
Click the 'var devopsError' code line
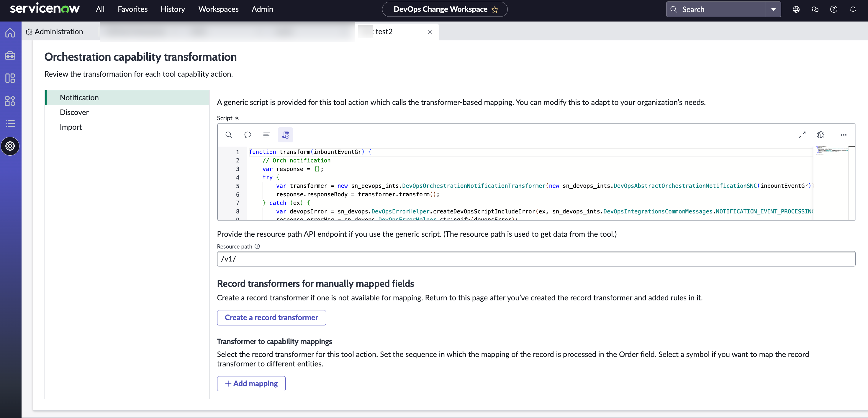(x=545, y=211)
